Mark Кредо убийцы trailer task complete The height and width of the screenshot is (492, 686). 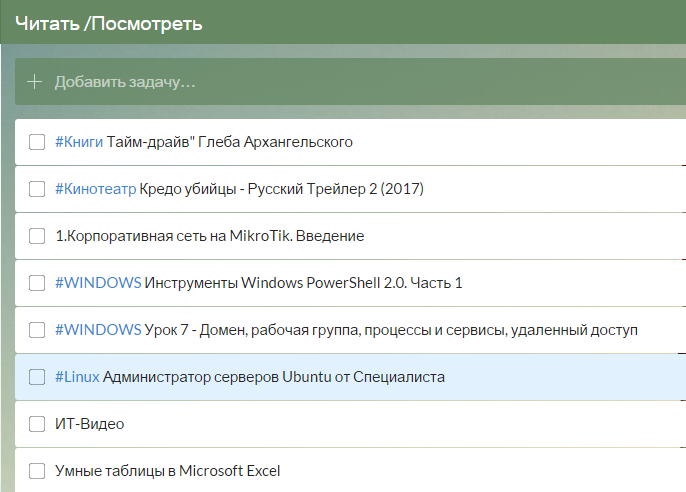[x=37, y=189]
